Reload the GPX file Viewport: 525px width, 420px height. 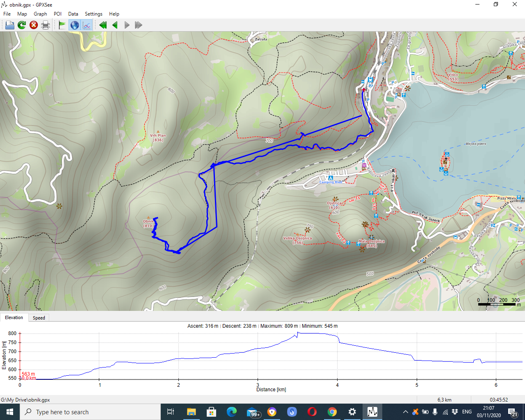coord(22,25)
